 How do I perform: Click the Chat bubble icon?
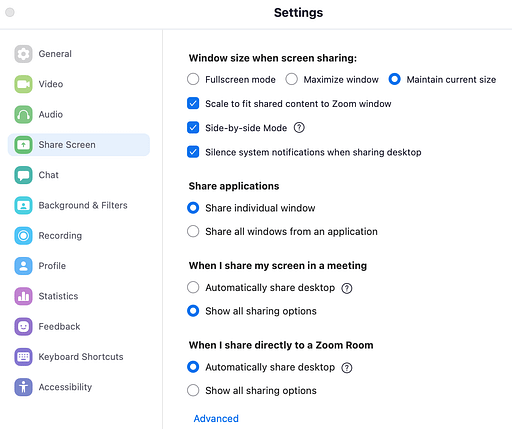23,175
